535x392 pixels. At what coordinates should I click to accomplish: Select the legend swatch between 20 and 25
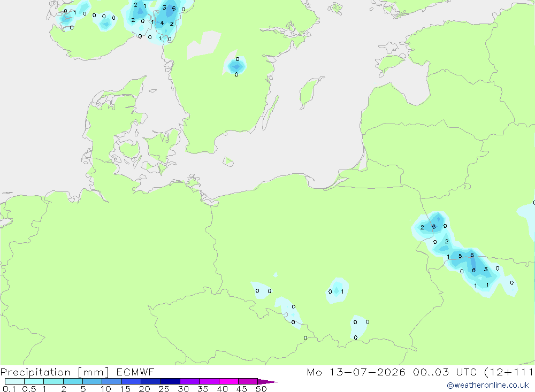coord(151,381)
